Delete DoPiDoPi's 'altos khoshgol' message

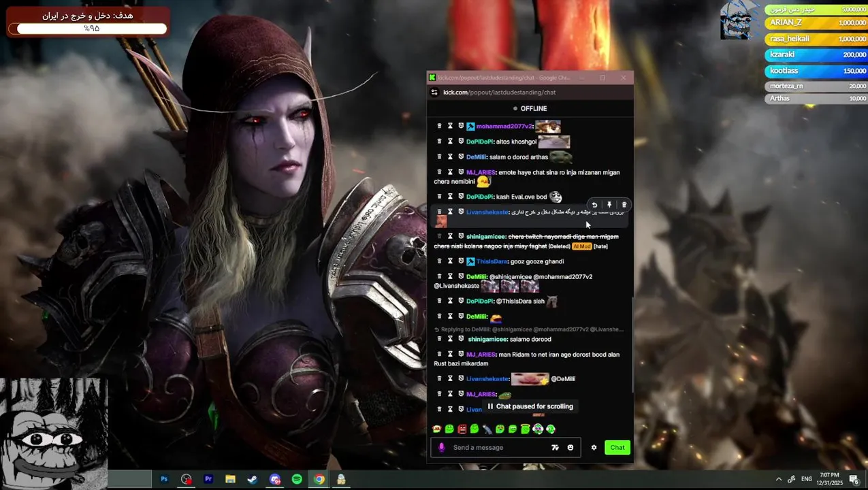439,142
